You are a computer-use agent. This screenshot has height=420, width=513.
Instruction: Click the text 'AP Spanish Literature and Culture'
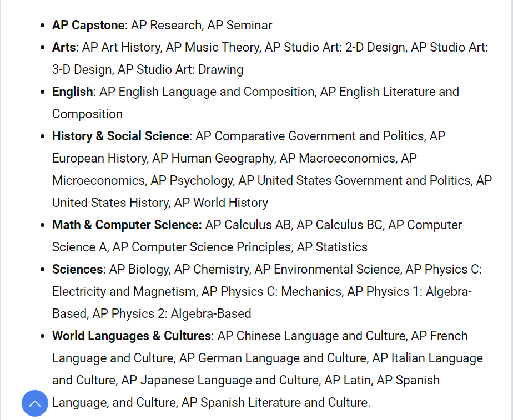click(274, 402)
